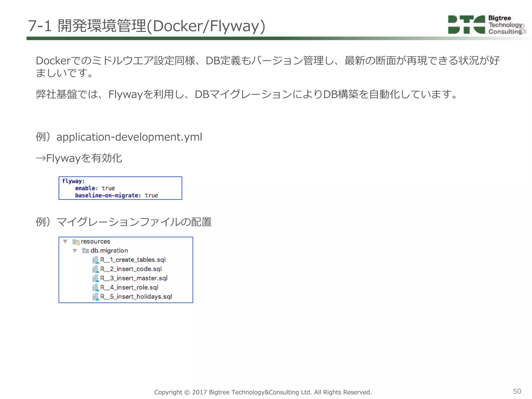Click the R__2_insert_code.sql file icon
Viewport: 532px width, 399px height.
[96, 269]
